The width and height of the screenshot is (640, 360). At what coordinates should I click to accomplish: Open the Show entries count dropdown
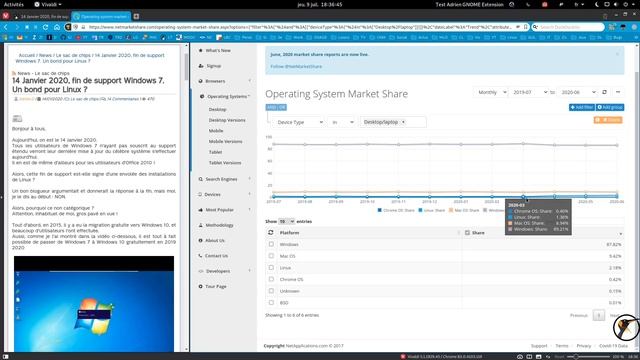point(287,221)
